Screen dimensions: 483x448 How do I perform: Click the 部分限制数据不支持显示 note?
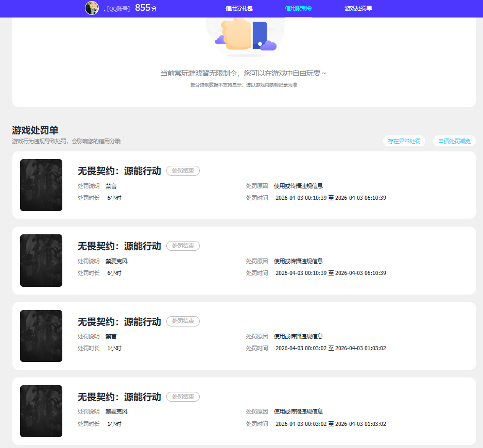pyautogui.click(x=244, y=85)
